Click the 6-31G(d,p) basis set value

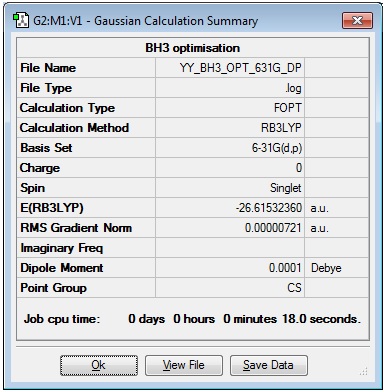click(x=277, y=148)
